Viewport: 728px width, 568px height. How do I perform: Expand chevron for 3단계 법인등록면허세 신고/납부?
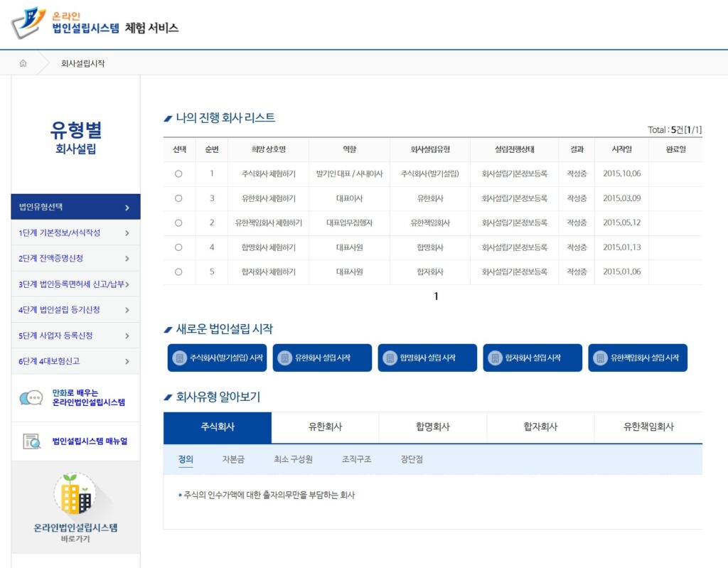point(127,284)
